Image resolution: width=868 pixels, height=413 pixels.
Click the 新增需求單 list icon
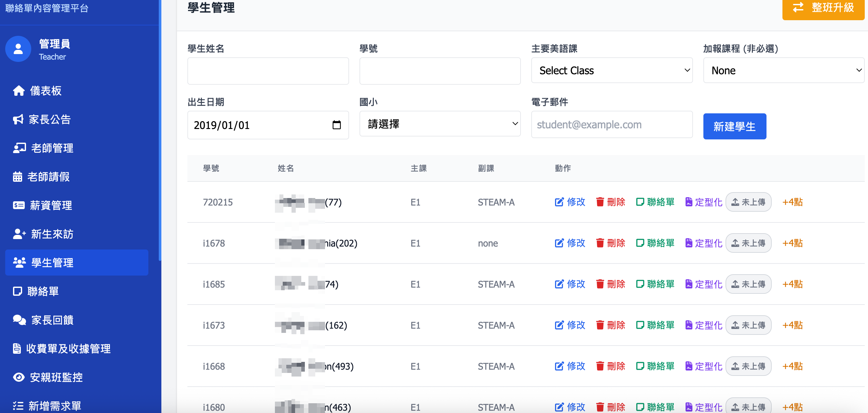pos(18,406)
